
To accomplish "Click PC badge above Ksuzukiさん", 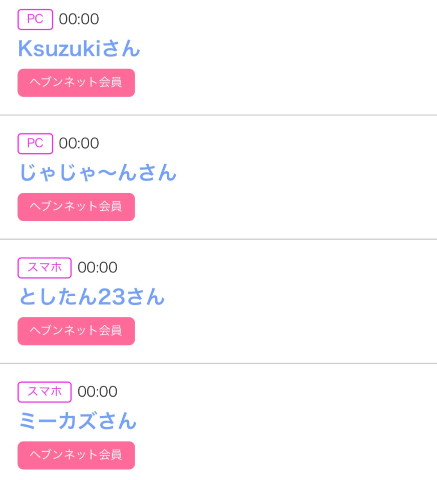I will 35,19.
